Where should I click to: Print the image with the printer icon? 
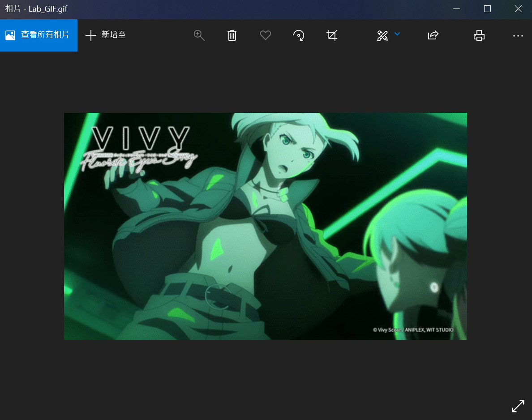(x=479, y=35)
